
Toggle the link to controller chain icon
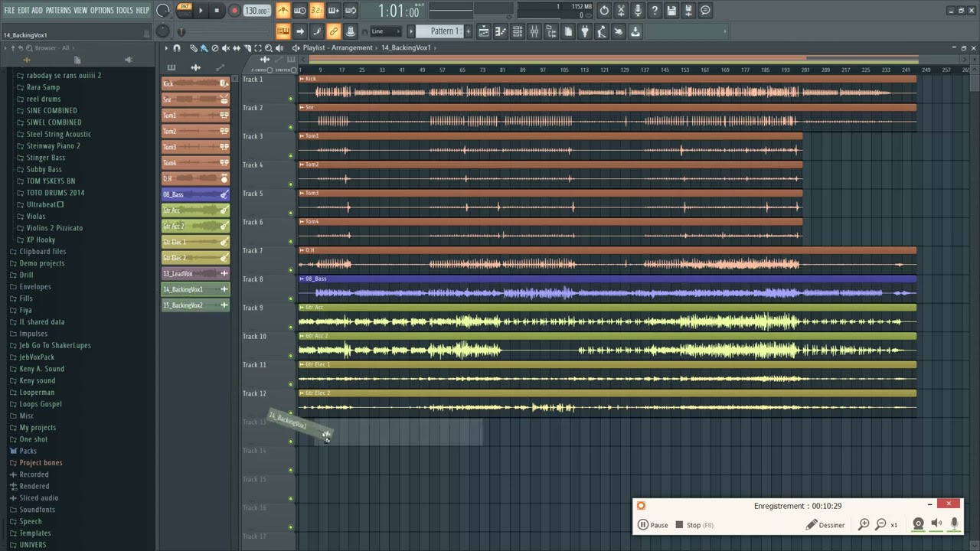334,31
